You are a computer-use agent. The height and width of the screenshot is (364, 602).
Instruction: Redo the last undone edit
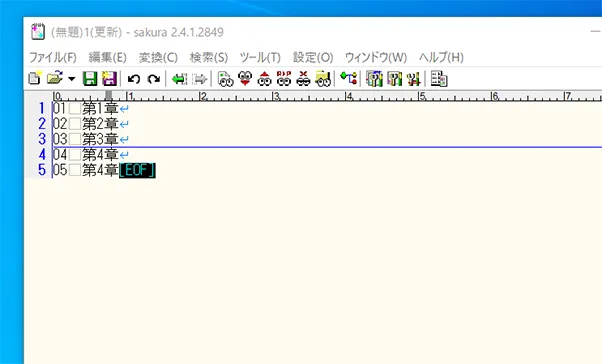coord(154,79)
